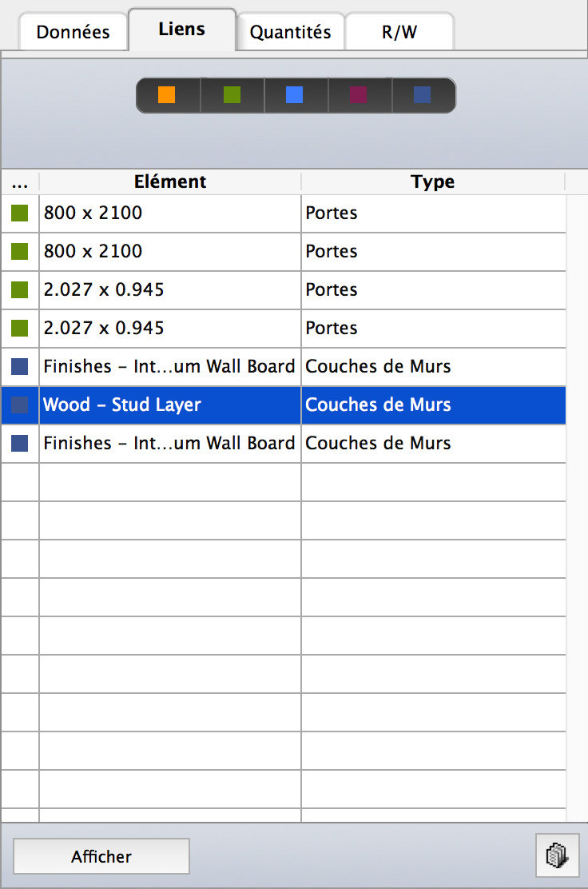The image size is (588, 889).
Task: Toggle the maroon color filter
Action: click(360, 95)
